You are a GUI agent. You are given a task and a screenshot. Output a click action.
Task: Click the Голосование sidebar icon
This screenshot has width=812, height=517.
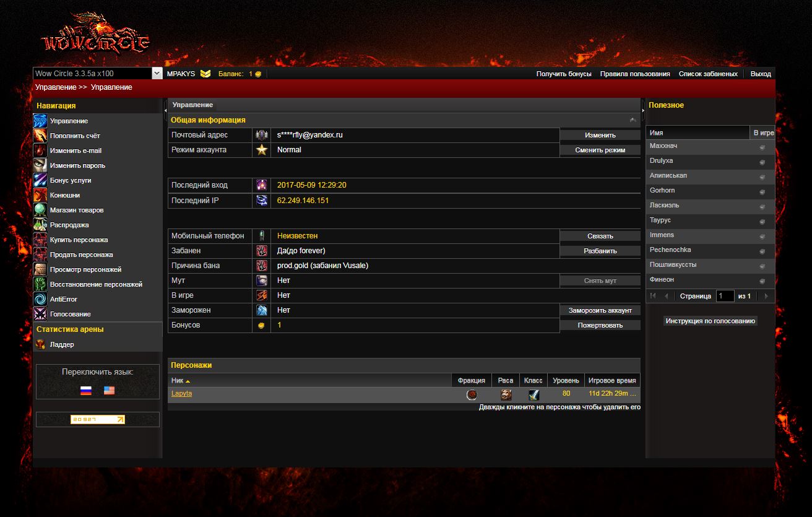pos(40,314)
